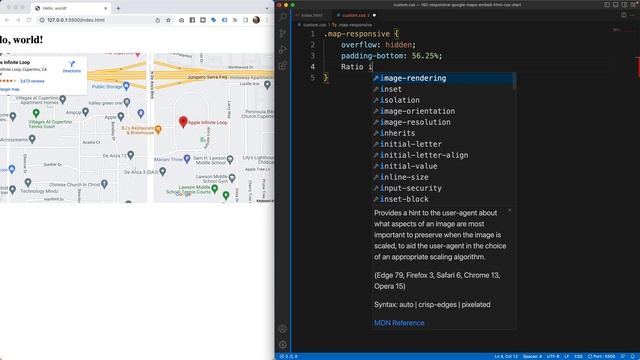640x360 pixels.
Task: Open Accounts icon in activity bar
Action: coord(283,329)
